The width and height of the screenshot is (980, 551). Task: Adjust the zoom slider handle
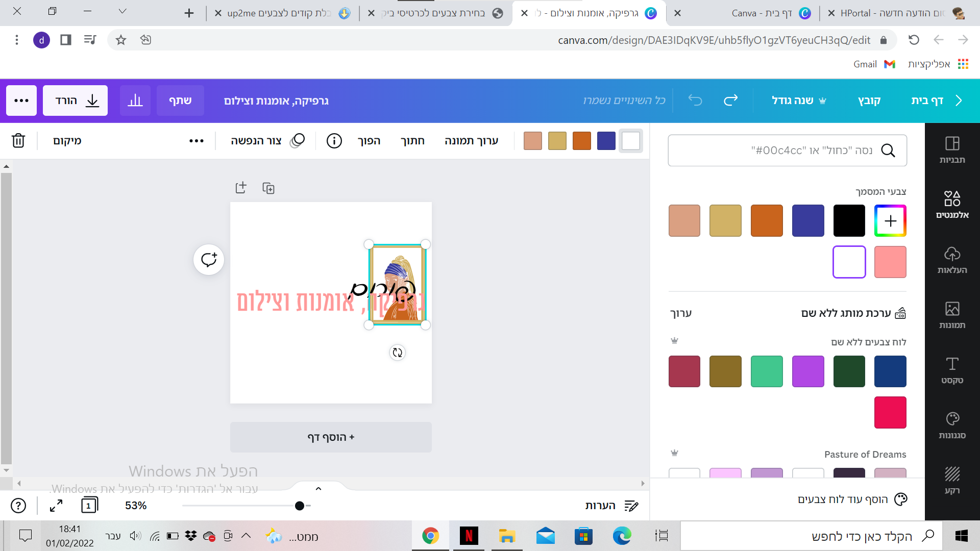300,506
